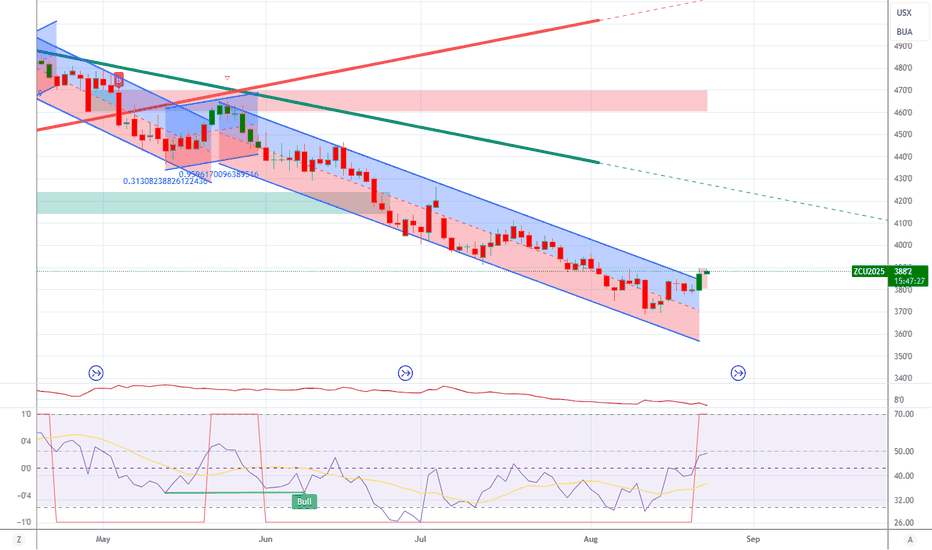
Task: Click the -0'4 left oscillator scale label
Action: (25, 496)
